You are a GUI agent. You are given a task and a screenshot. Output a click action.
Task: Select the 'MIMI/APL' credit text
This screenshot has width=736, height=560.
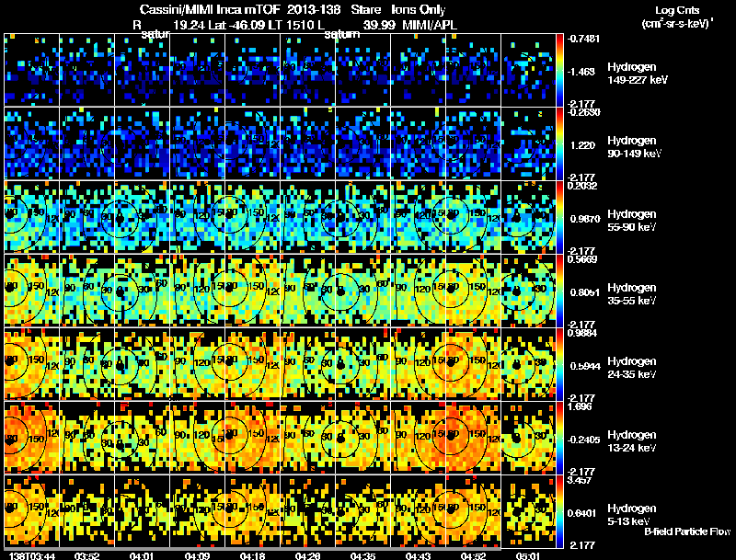point(430,25)
